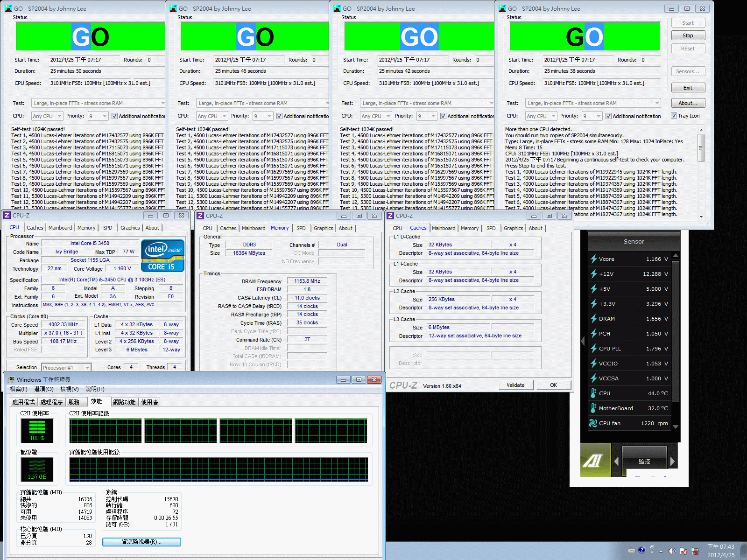Switch to the About tab in the first CPU-Z window
Image resolution: width=747 pixels, height=560 pixels.
152,228
